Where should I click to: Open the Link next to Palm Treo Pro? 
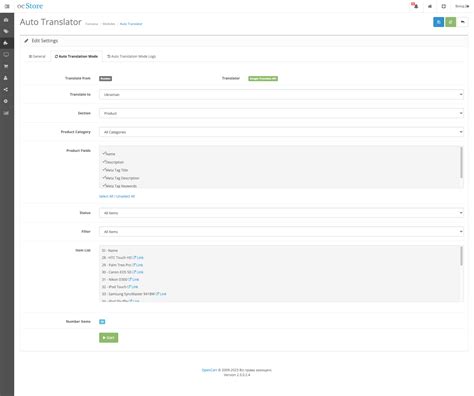coord(138,265)
